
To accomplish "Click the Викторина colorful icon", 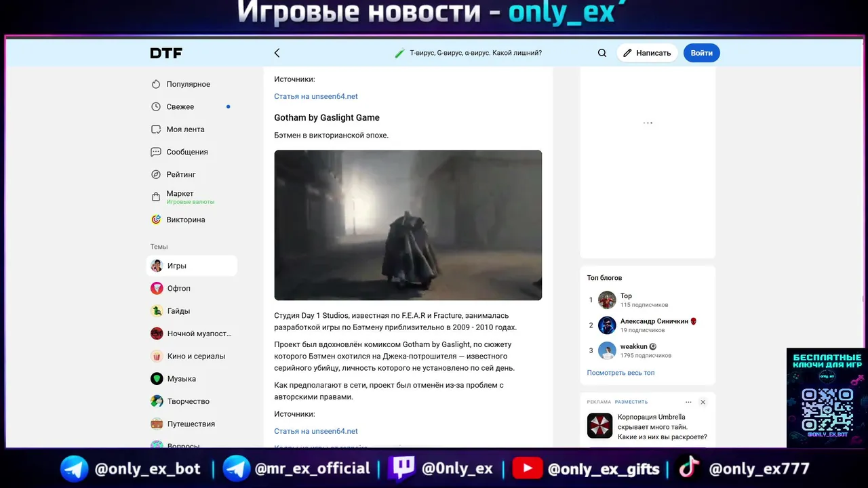I will point(156,220).
